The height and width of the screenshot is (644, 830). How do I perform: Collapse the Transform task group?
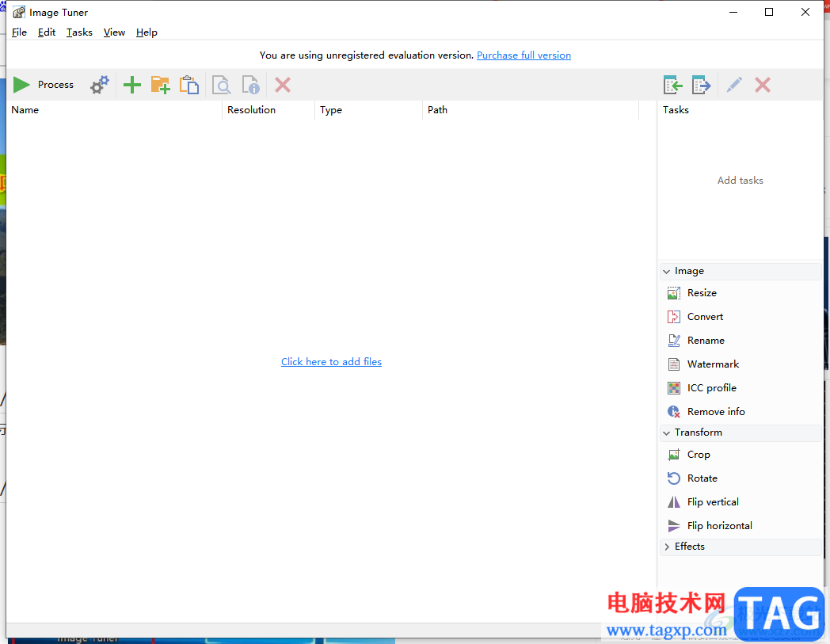(666, 433)
